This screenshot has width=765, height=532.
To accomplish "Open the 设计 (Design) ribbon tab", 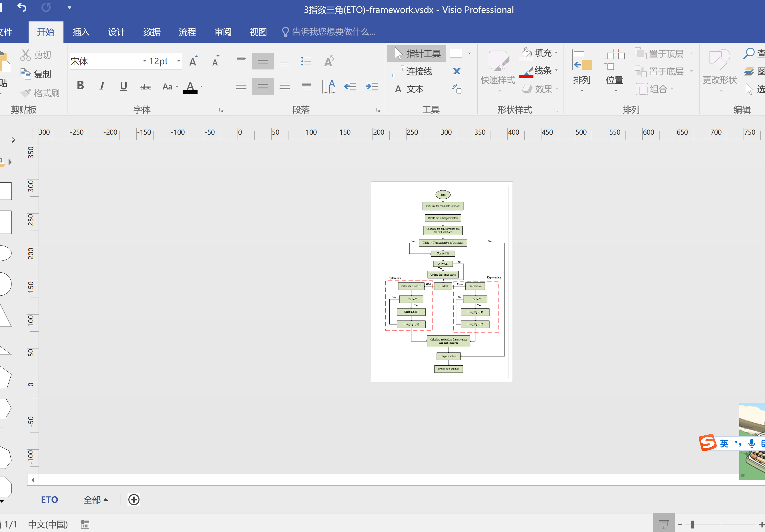I will [116, 32].
